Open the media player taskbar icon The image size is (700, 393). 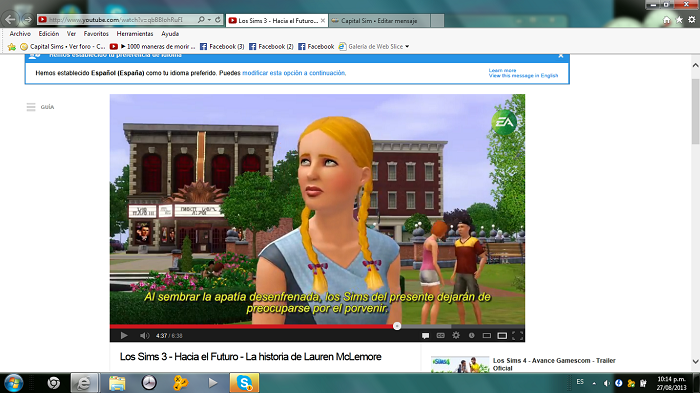pyautogui.click(x=212, y=383)
